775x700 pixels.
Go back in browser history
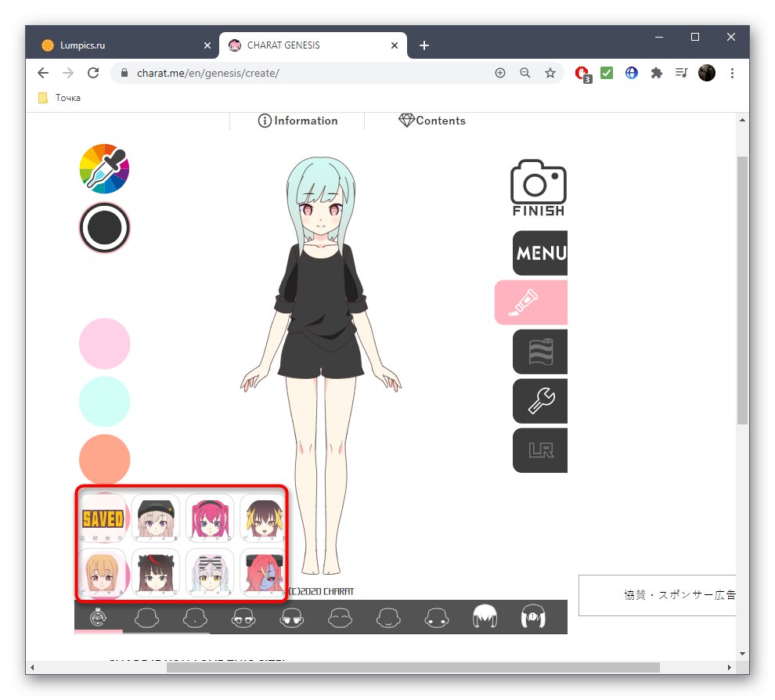click(x=43, y=73)
